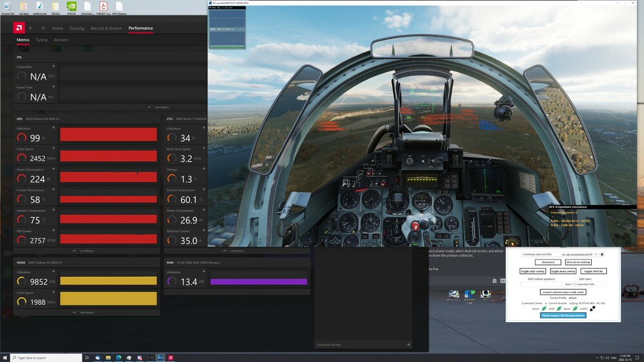The width and height of the screenshot is (644, 362).
Task: Click the plus icon beside RAM Utilization
Action: tap(204, 272)
